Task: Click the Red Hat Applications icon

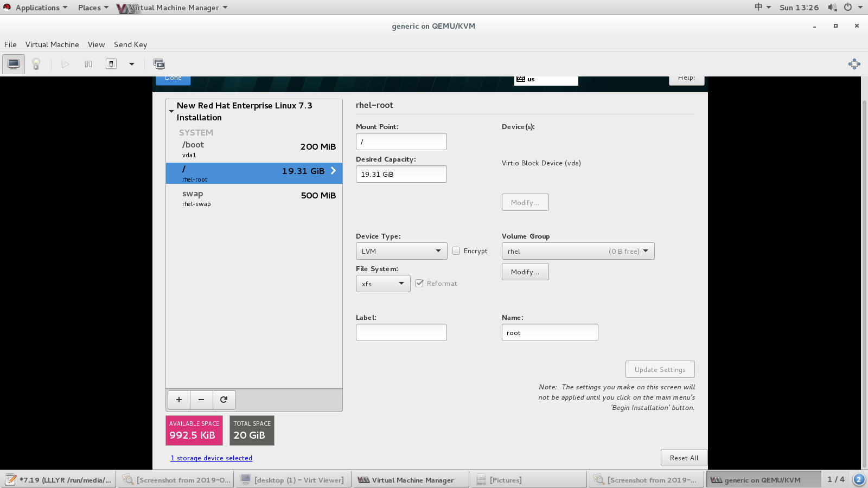Action: (x=7, y=7)
